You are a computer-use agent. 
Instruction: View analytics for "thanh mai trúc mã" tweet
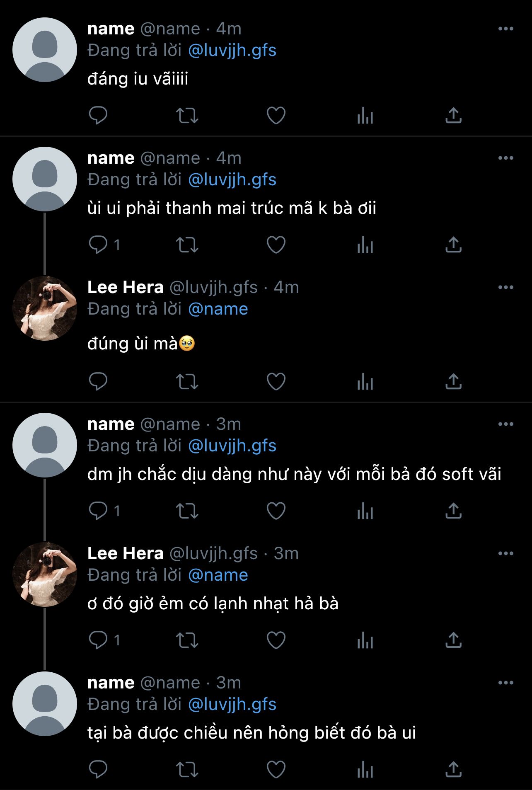(365, 245)
